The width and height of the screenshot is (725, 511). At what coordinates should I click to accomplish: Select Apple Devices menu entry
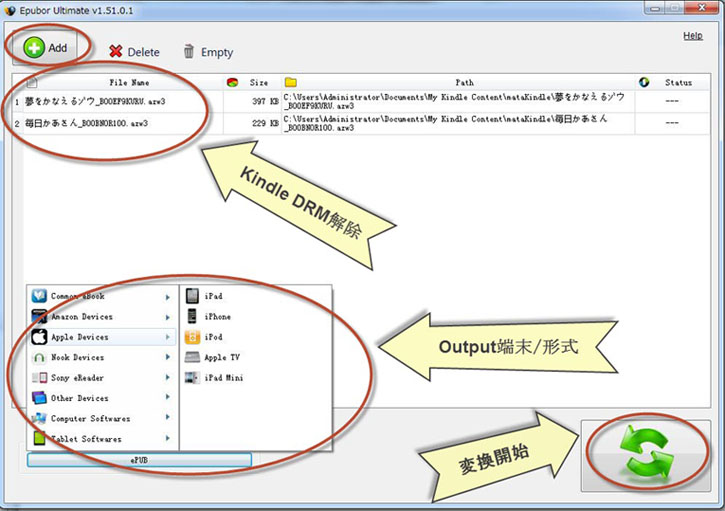(x=103, y=337)
